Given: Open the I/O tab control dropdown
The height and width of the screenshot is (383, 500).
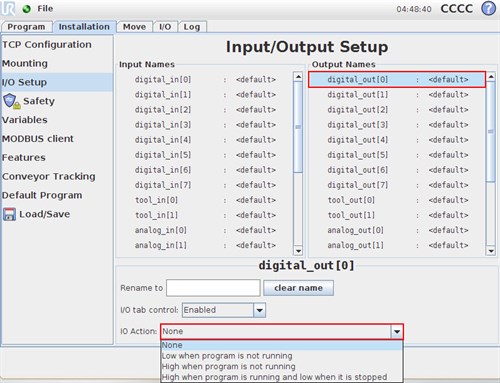Looking at the screenshot, I should (259, 310).
